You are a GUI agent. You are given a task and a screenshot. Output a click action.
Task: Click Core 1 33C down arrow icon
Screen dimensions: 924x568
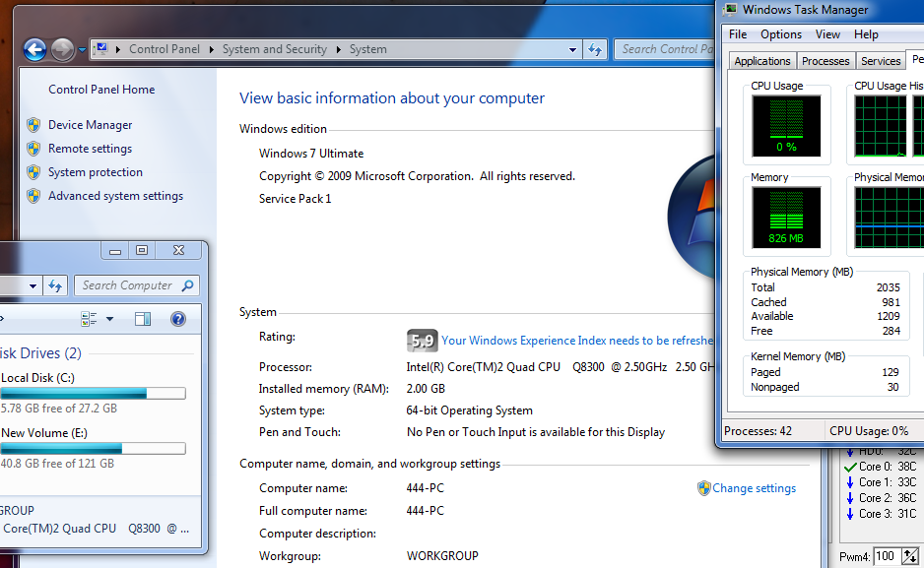850,482
